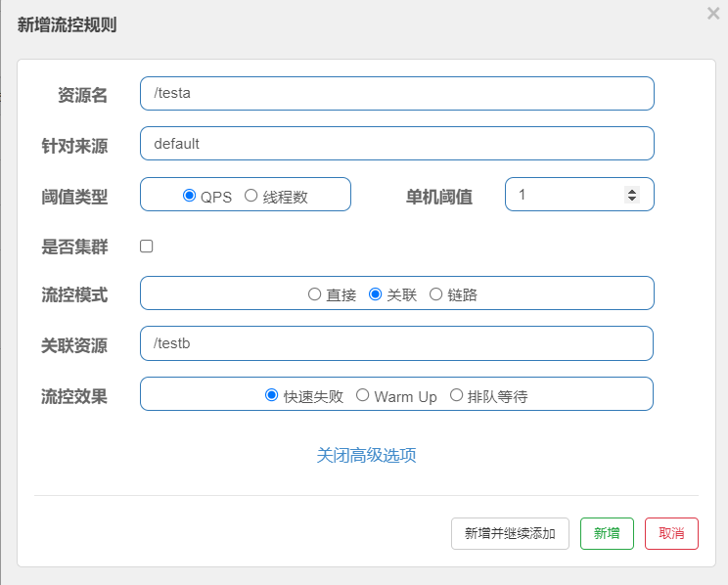The height and width of the screenshot is (585, 728).
Task: Select 线程数 threshold type radio
Action: [250, 196]
